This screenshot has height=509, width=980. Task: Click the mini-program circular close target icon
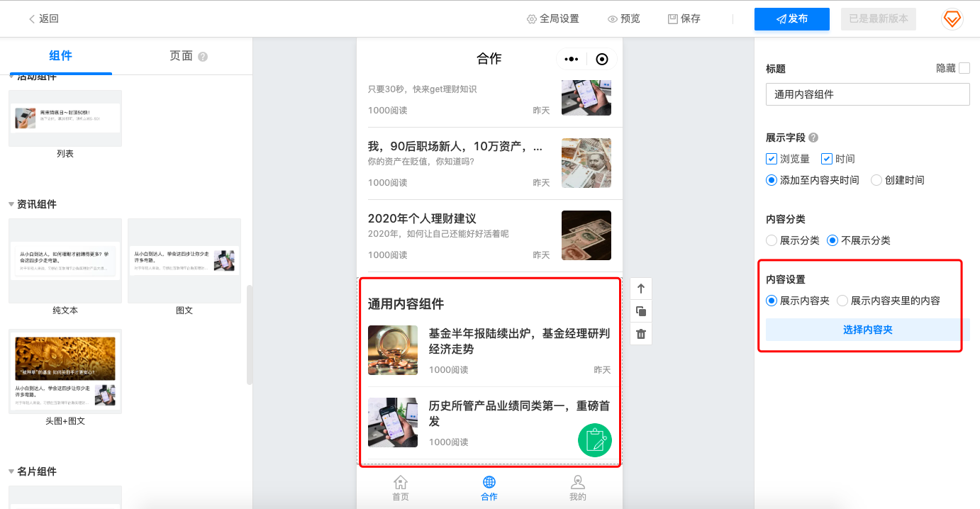point(602,60)
